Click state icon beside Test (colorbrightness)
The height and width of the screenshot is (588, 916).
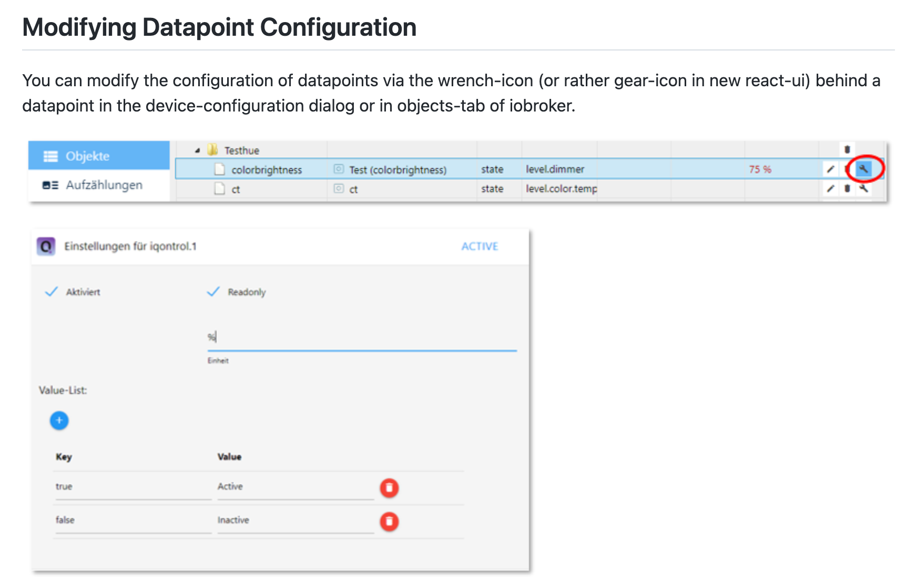[339, 169]
